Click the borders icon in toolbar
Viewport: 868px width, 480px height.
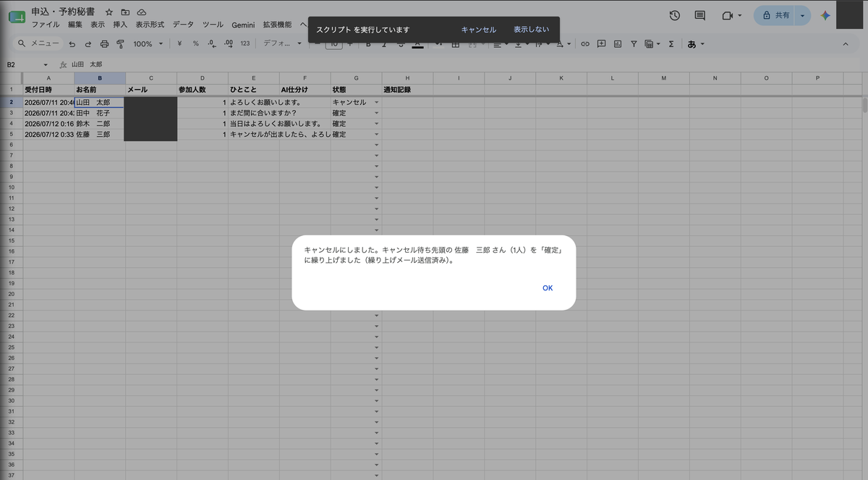(x=456, y=44)
